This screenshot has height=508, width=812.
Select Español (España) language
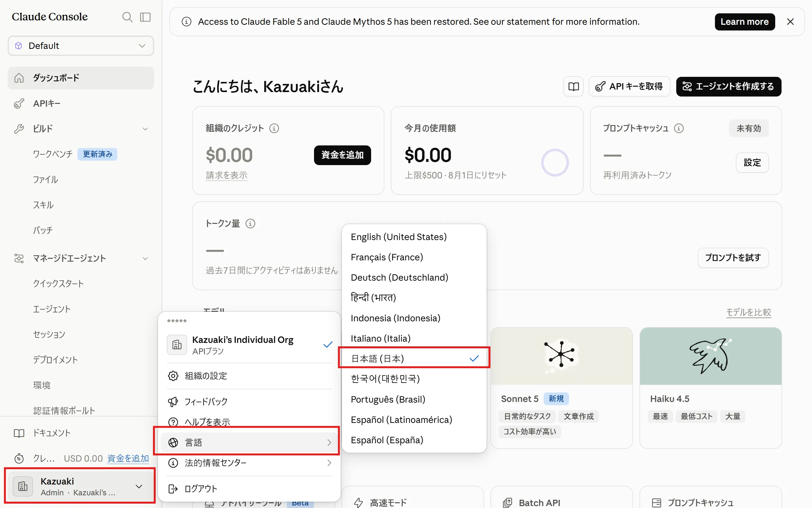pyautogui.click(x=414, y=440)
